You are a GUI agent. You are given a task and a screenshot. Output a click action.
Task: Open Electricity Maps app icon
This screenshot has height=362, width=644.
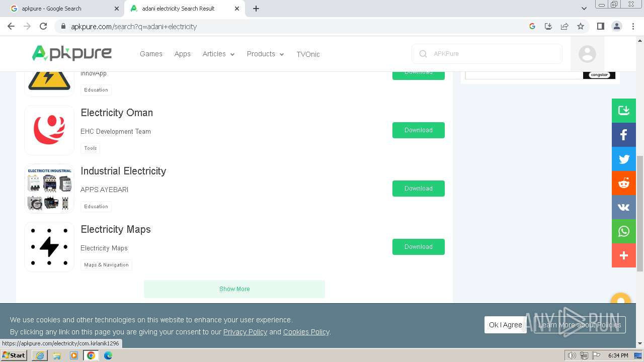[49, 247]
